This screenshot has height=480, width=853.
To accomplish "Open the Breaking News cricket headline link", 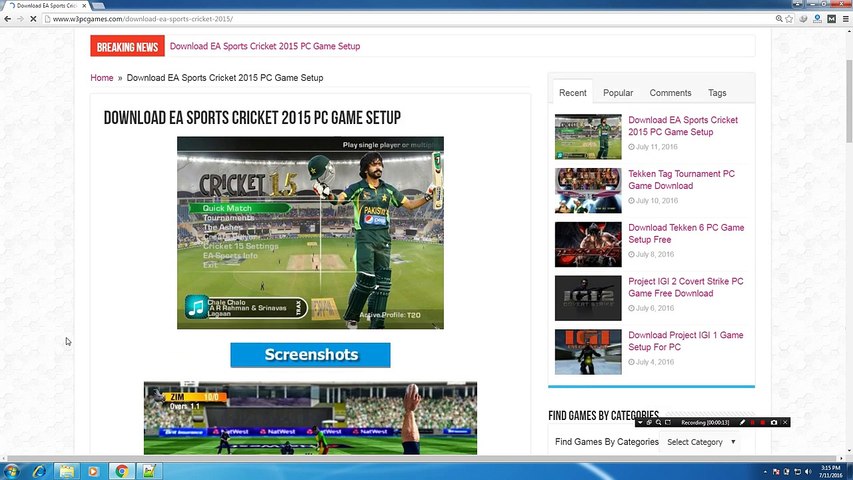I will [265, 46].
